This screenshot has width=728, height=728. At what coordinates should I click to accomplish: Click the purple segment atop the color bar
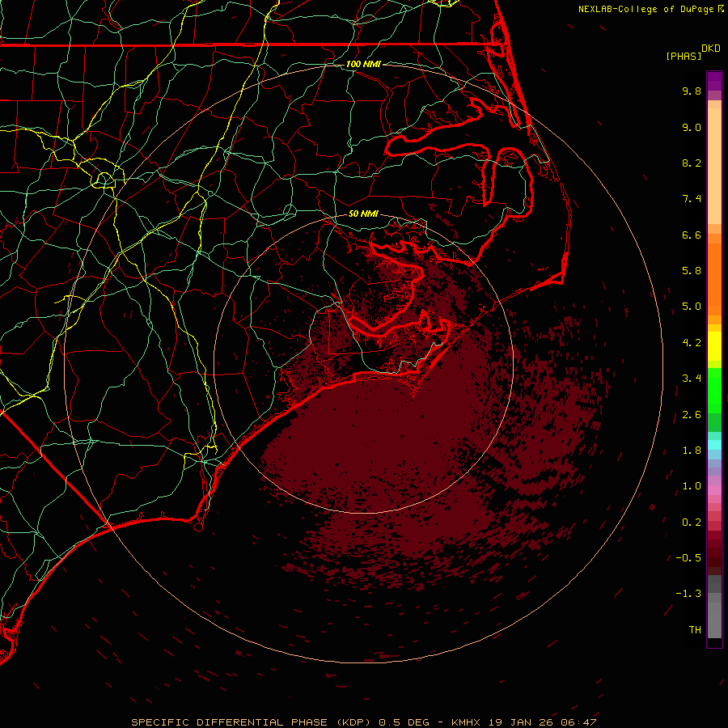click(x=714, y=81)
